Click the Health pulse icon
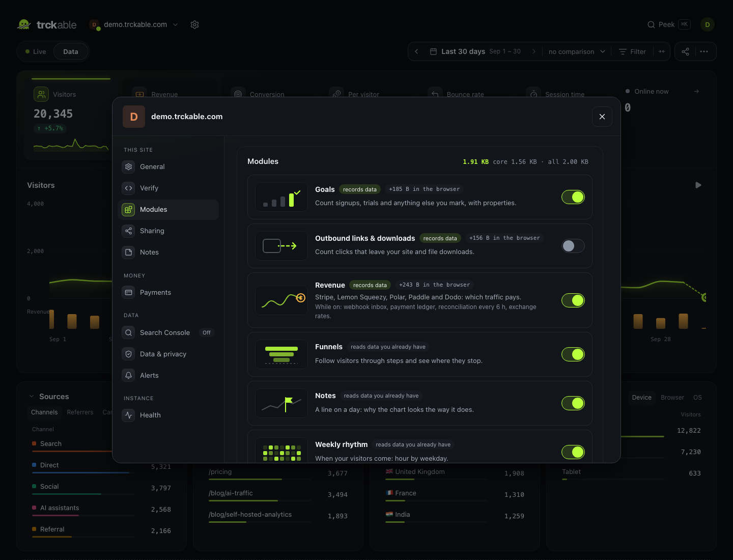The width and height of the screenshot is (733, 560). point(128,415)
